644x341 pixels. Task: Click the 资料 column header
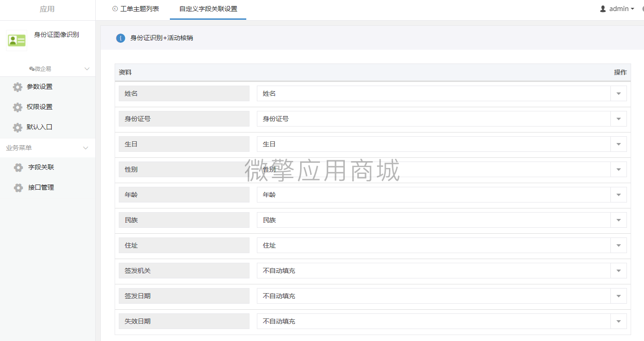(125, 73)
